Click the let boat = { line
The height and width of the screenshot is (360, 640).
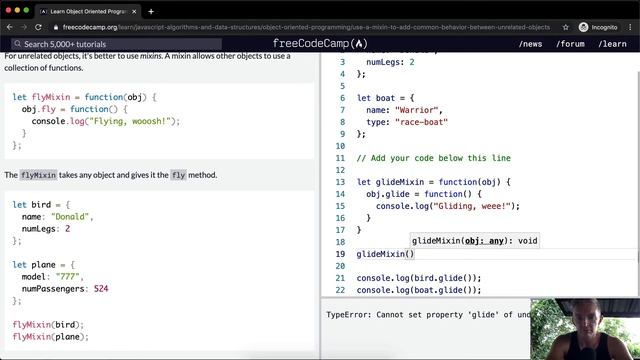385,98
